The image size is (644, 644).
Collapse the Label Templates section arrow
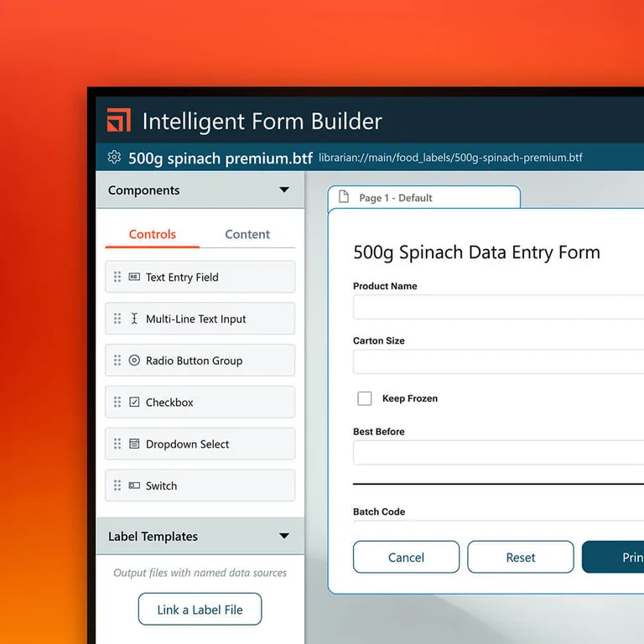(x=284, y=536)
